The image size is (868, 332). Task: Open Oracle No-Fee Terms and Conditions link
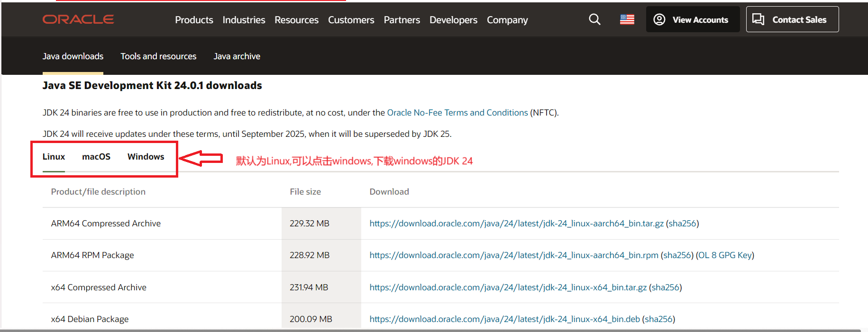click(x=457, y=113)
